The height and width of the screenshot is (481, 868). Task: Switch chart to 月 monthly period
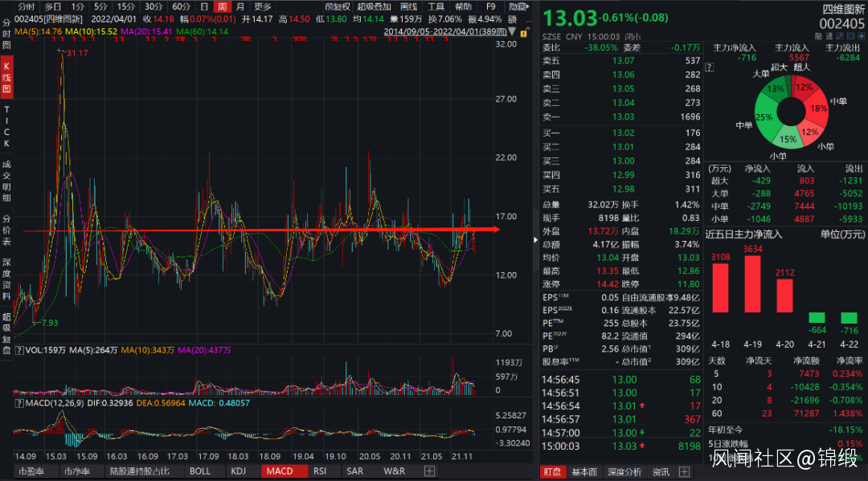tap(240, 6)
